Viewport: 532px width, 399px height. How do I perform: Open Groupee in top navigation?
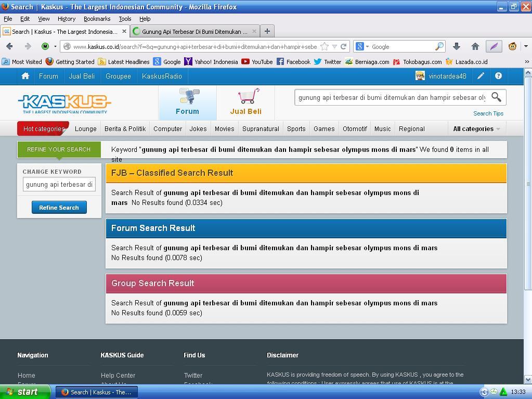coord(118,76)
